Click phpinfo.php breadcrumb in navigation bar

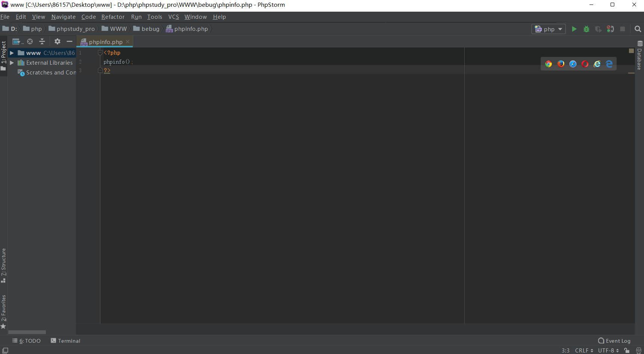[x=187, y=29]
